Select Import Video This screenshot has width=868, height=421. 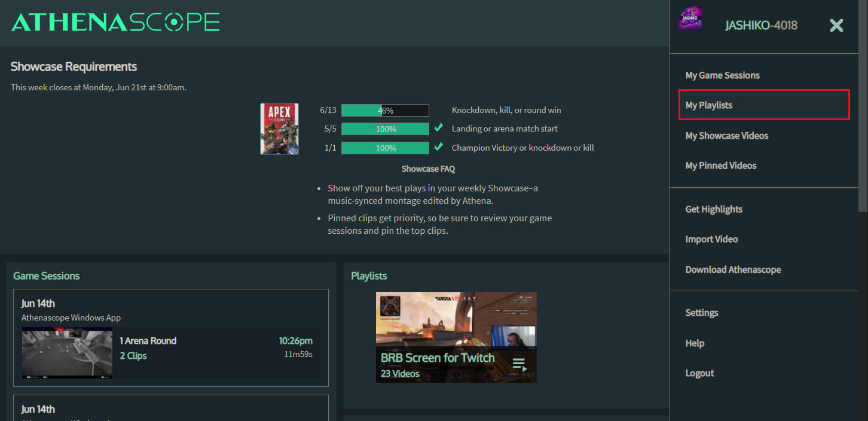pos(711,239)
